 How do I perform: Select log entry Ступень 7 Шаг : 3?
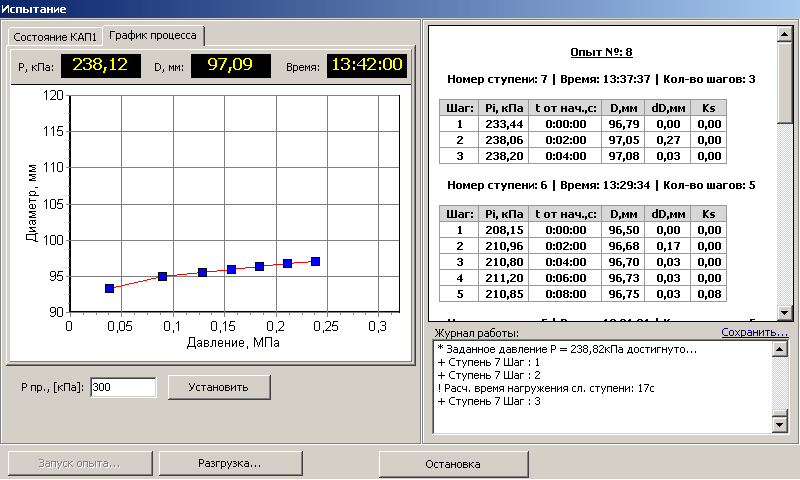click(x=490, y=401)
